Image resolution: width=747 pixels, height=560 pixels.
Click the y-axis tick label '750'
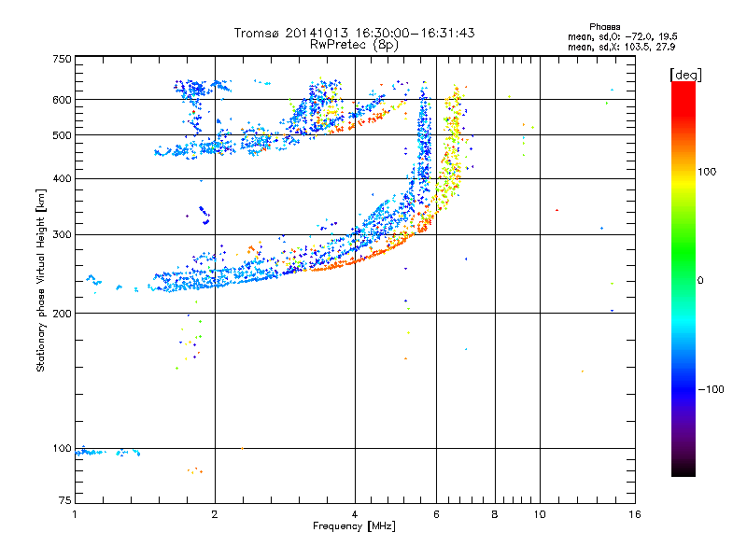click(62, 59)
